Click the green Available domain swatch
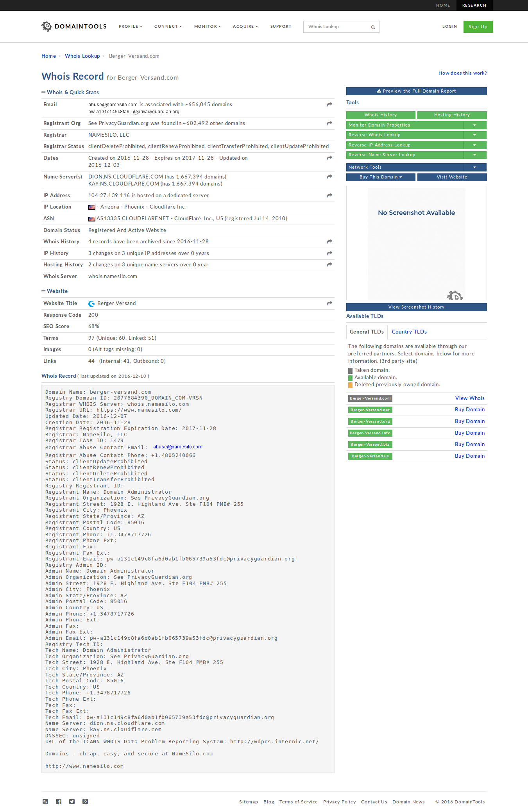This screenshot has height=812, width=528. 350,378
